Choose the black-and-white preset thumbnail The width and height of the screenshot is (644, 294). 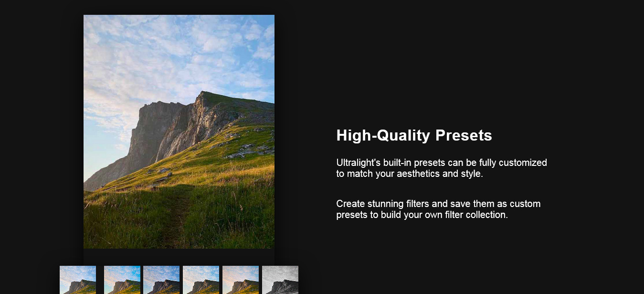click(x=280, y=280)
